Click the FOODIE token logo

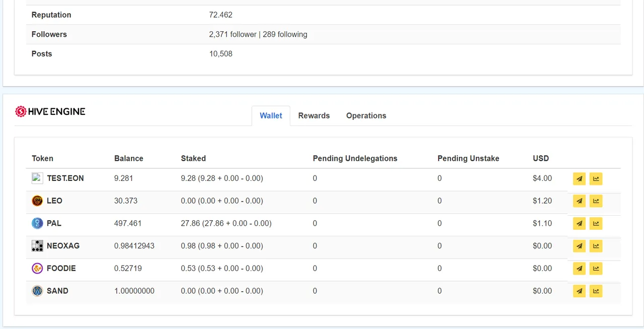click(x=37, y=269)
